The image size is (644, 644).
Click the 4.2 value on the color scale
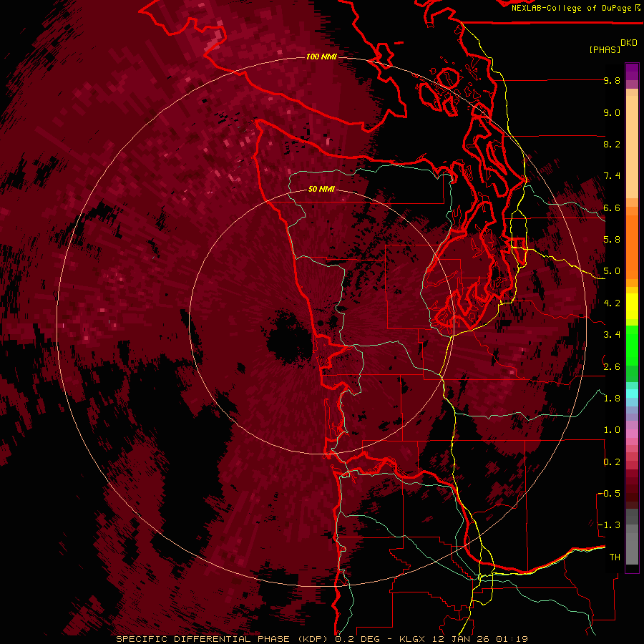tap(612, 303)
